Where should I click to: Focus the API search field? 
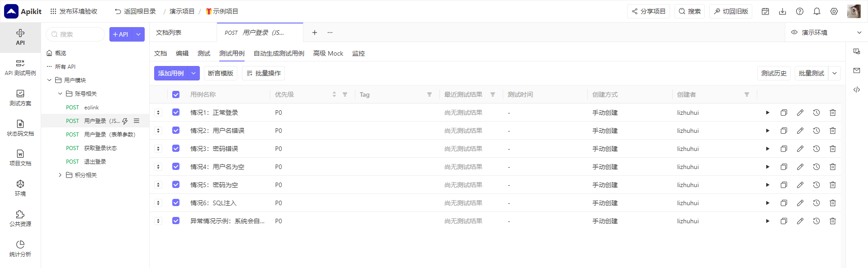pos(75,34)
